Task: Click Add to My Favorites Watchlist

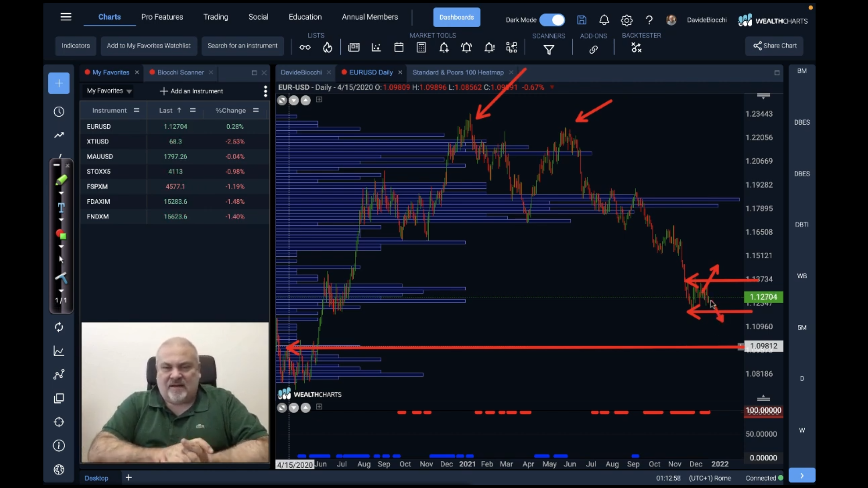Action: (149, 46)
